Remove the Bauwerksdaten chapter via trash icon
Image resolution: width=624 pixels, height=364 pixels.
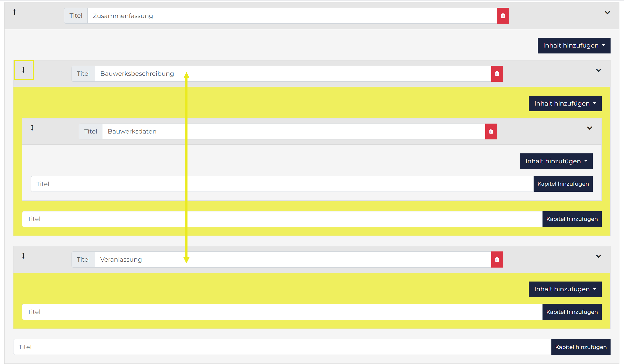(x=491, y=131)
